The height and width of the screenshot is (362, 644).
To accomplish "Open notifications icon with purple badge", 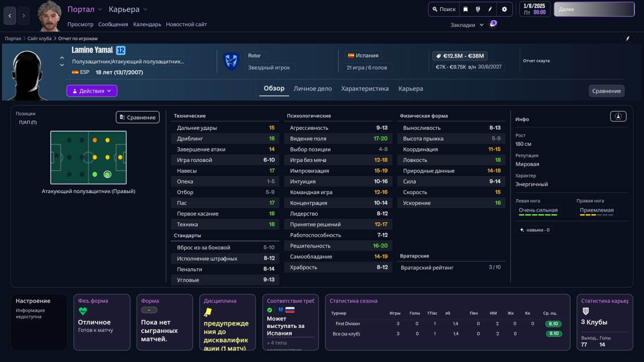I will coord(493,24).
